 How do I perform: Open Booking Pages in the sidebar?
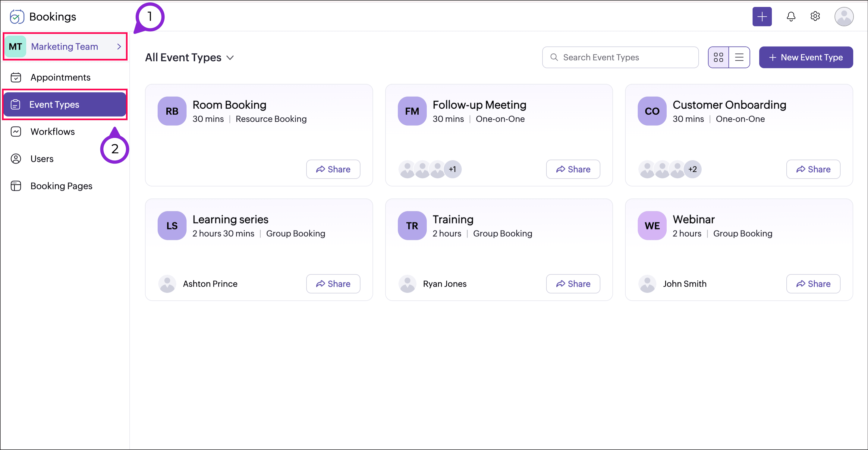61,186
